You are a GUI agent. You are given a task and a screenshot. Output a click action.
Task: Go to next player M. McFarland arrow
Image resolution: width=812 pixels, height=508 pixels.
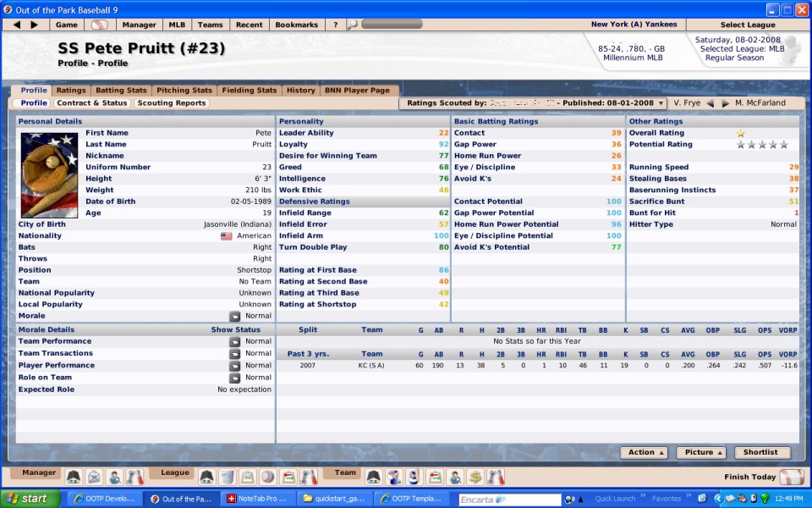[x=726, y=103]
